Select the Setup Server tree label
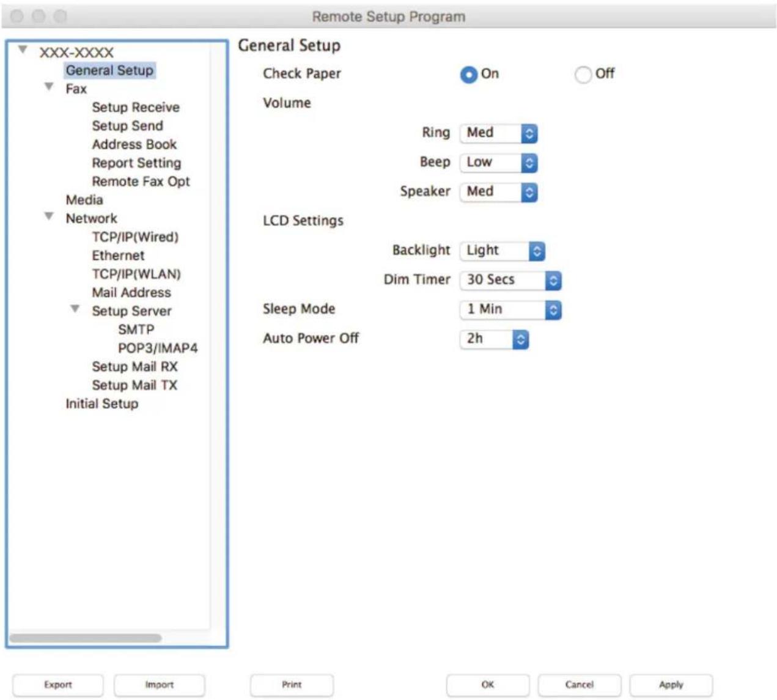The image size is (777, 700). [131, 311]
